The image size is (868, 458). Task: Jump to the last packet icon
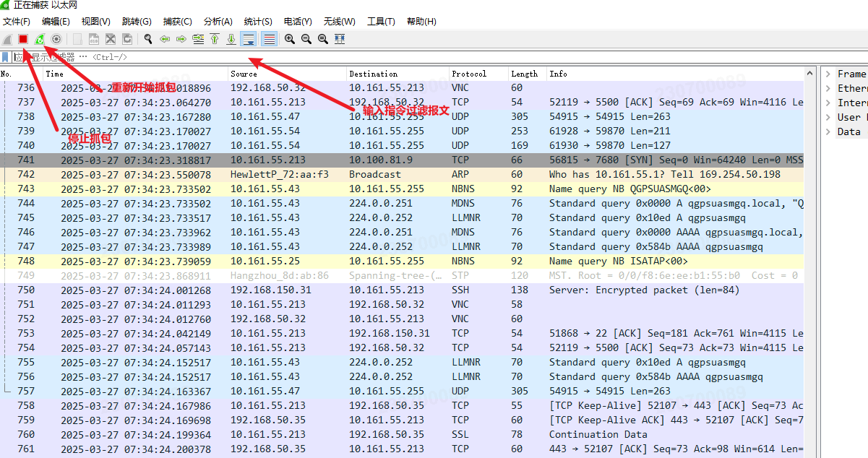click(231, 39)
